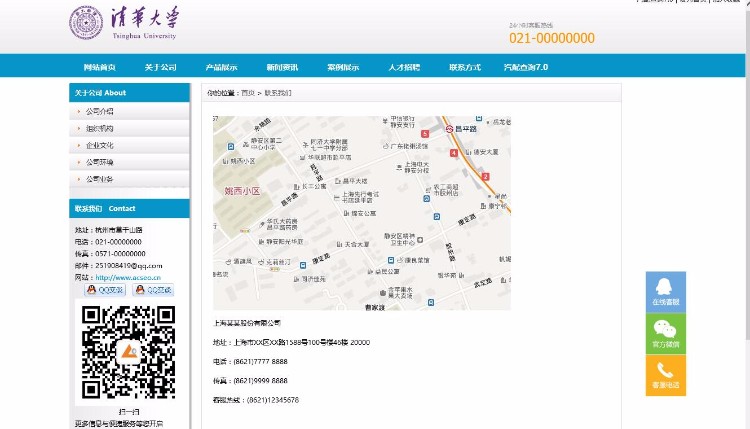750x429 pixels.
Task: Click sidebar address 杭州市莫干山路
Action: pyautogui.click(x=119, y=230)
